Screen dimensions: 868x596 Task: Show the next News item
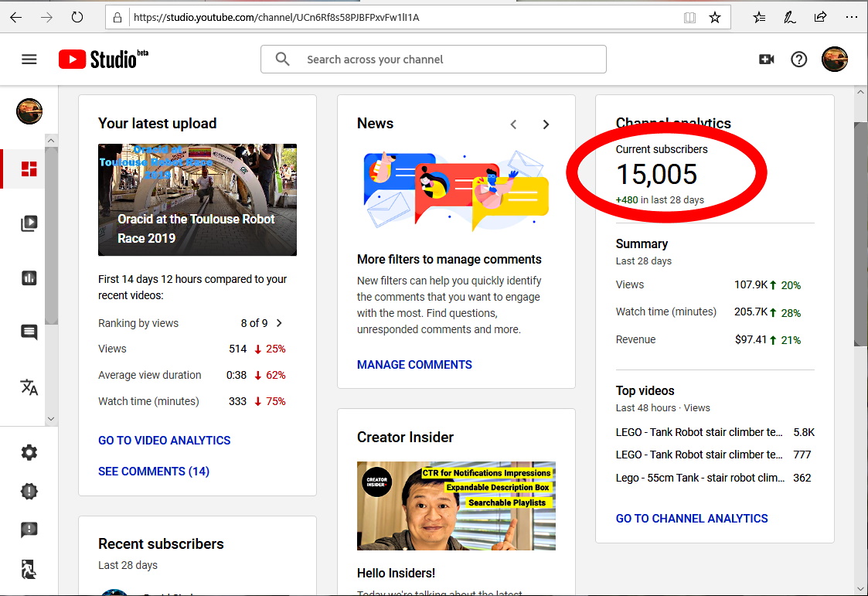546,124
